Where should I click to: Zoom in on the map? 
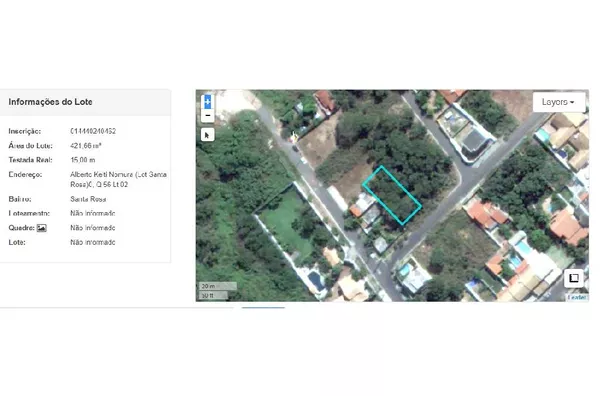(207, 102)
